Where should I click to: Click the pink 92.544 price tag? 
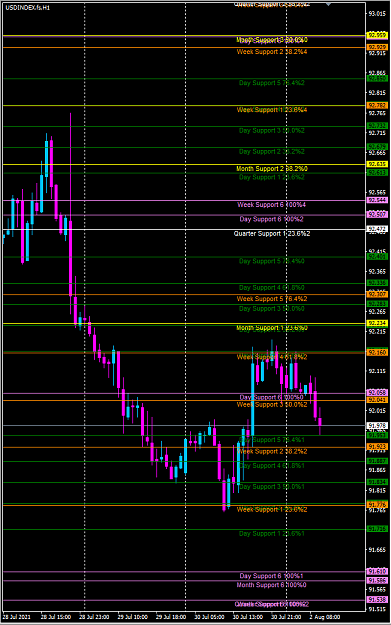[x=377, y=200]
